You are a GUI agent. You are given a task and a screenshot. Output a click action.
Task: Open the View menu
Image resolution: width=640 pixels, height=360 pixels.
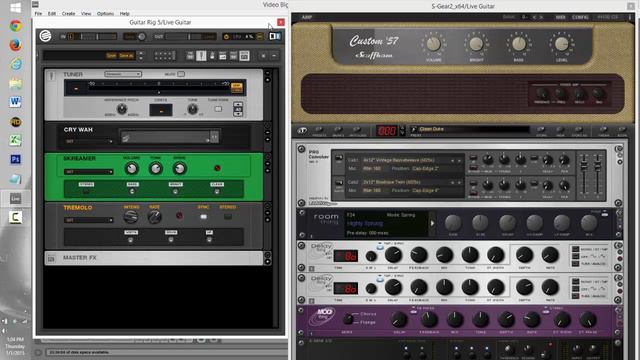coord(86,13)
